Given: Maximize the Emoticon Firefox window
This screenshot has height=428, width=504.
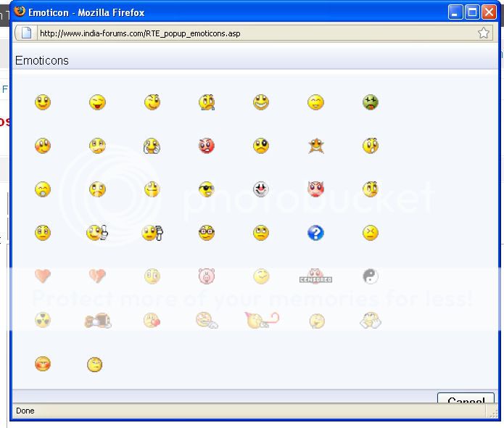Looking at the screenshot, I should click(472, 12).
